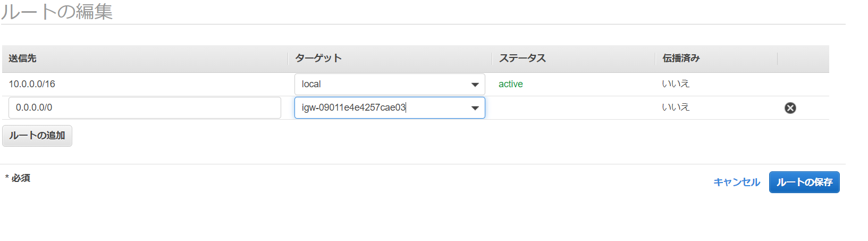The width and height of the screenshot is (868, 241).
Task: Click いいえ in the 10.0.0.0/16 row
Action: click(676, 84)
